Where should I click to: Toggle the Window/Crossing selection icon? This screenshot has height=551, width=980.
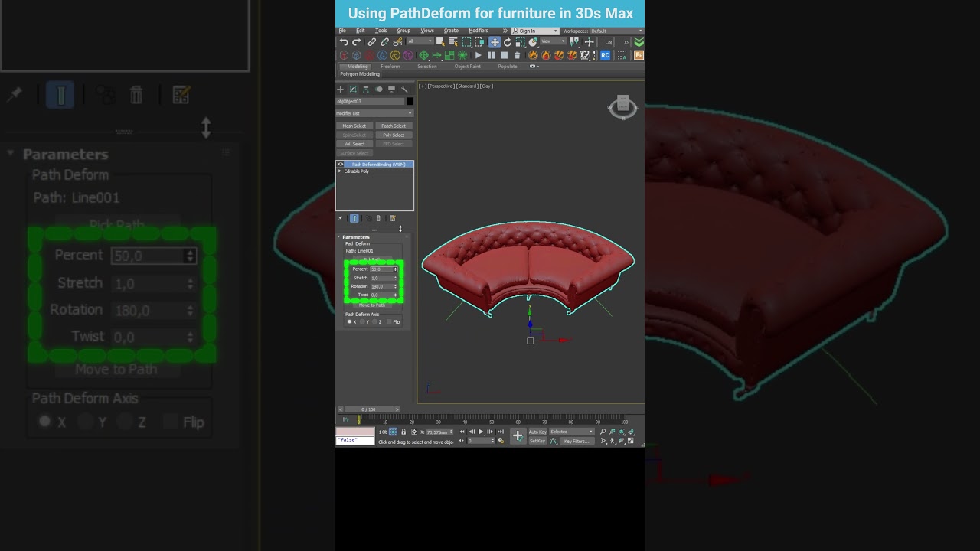tap(479, 42)
